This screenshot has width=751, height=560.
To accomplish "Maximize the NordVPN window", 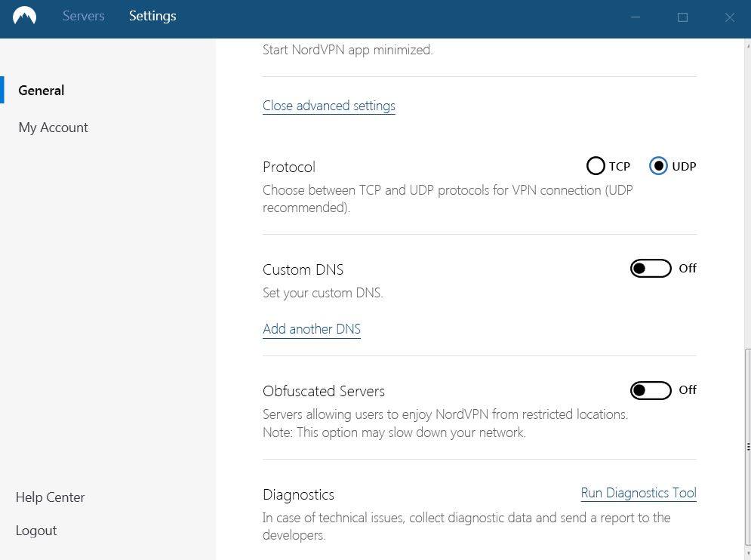I will (x=682, y=17).
